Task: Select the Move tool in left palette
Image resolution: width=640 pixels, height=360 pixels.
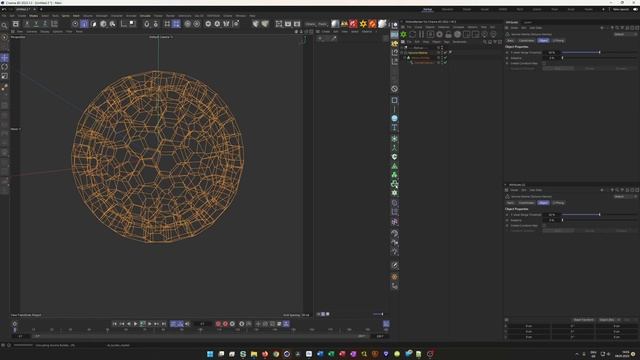Action: click(x=4, y=58)
